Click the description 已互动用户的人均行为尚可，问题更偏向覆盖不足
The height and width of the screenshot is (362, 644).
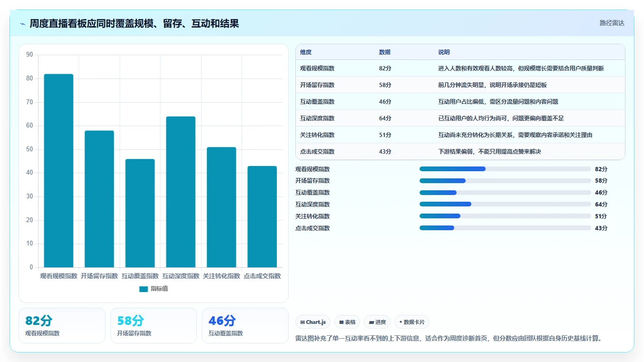click(501, 118)
